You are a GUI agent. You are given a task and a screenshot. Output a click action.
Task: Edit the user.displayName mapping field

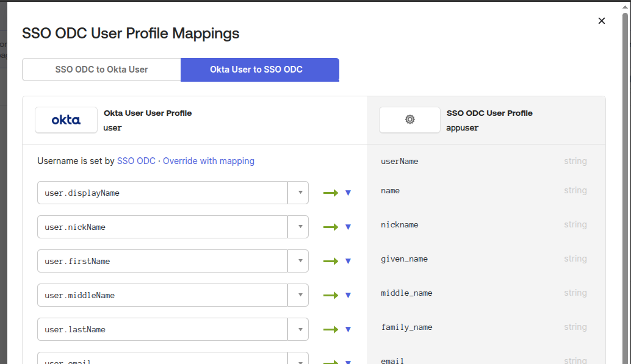[x=162, y=193]
